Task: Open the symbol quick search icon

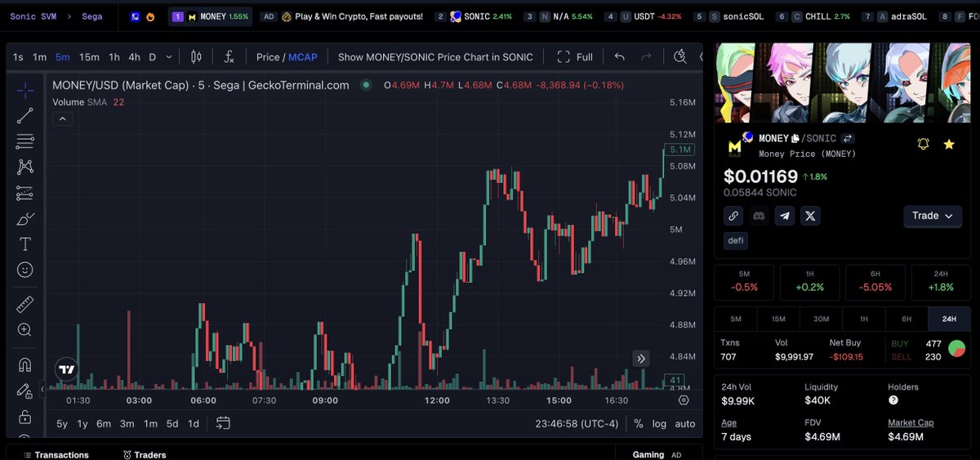Action: tap(680, 57)
